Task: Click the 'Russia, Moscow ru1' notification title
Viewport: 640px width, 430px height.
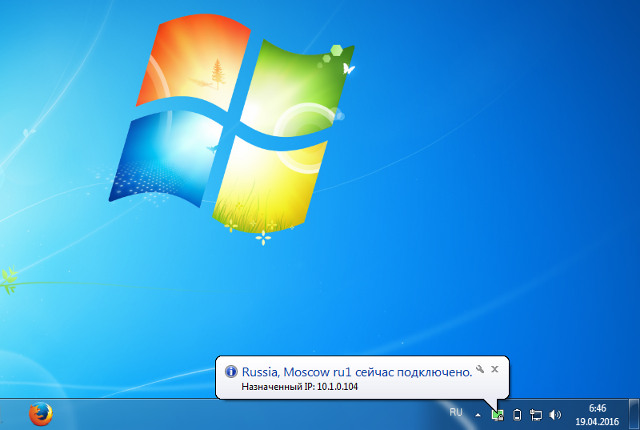Action: point(357,372)
